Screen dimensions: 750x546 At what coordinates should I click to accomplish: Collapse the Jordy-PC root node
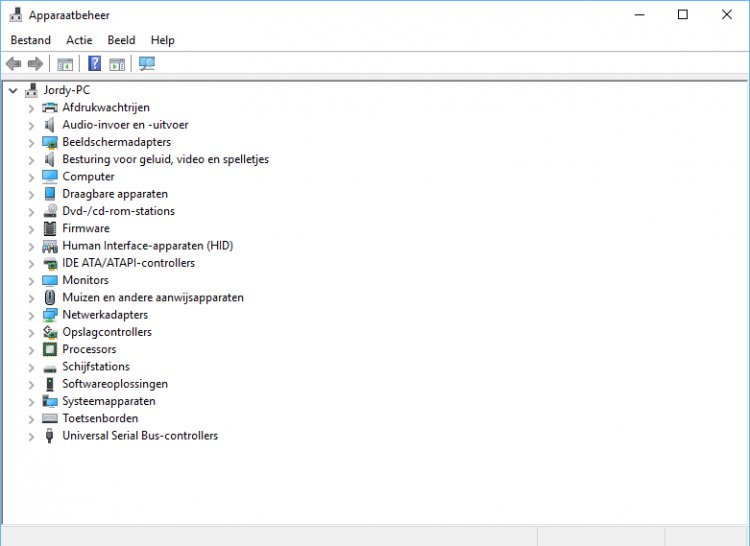pos(12,90)
